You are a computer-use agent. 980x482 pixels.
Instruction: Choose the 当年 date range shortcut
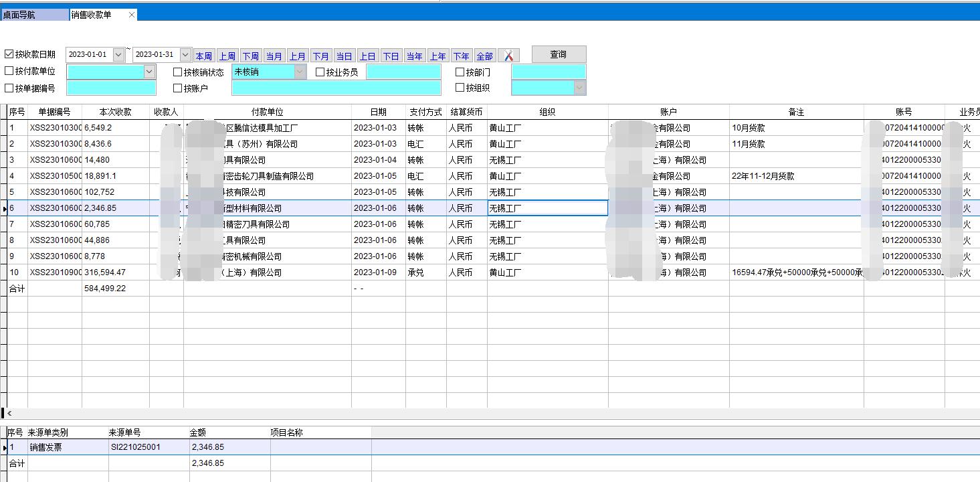coord(414,56)
